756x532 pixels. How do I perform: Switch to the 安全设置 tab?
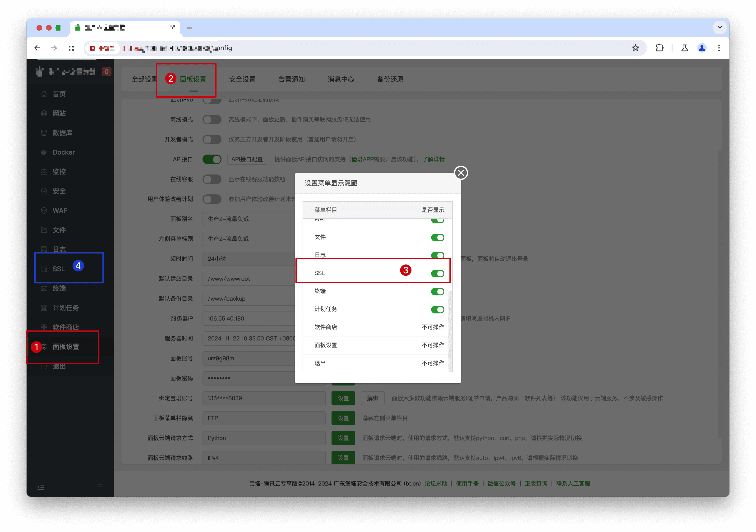pyautogui.click(x=242, y=79)
